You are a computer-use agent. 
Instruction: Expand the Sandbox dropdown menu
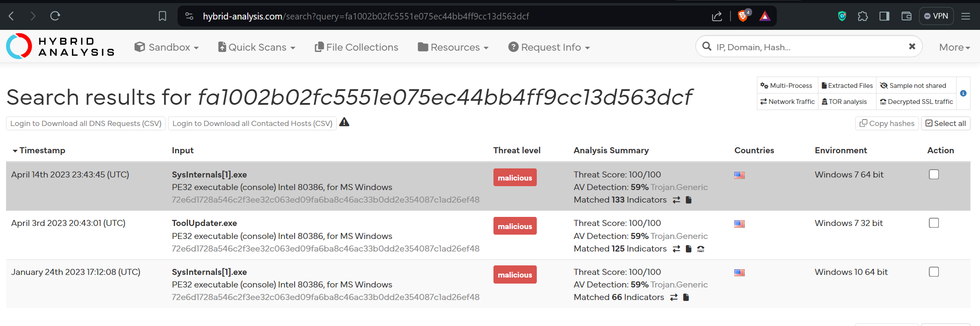click(167, 47)
